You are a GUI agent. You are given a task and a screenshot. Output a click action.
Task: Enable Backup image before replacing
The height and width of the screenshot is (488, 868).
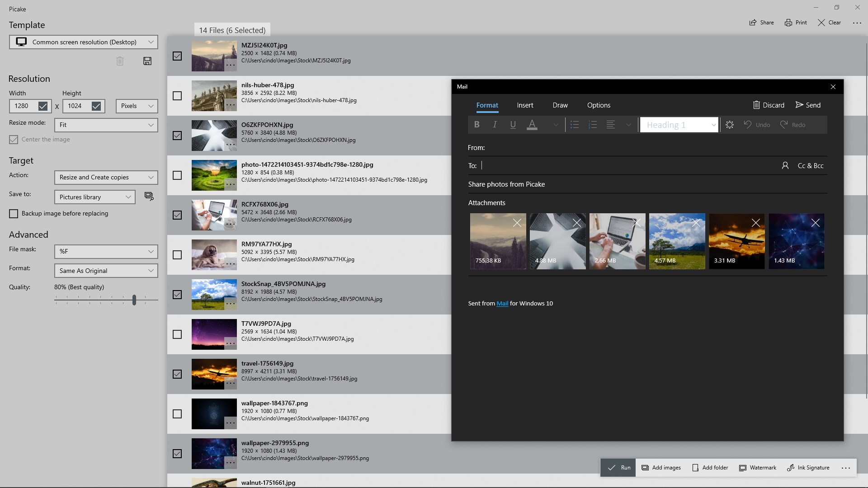(14, 214)
